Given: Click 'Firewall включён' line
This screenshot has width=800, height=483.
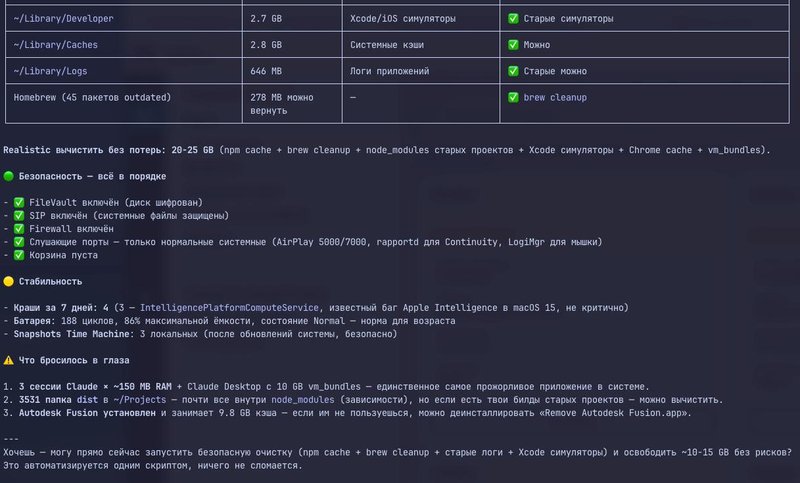Looking at the screenshot, I should point(71,229).
